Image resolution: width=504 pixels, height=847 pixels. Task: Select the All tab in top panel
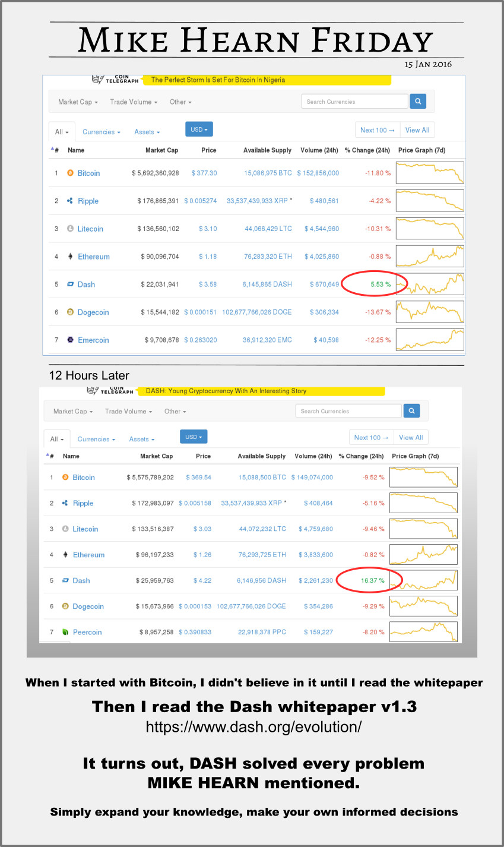point(62,132)
